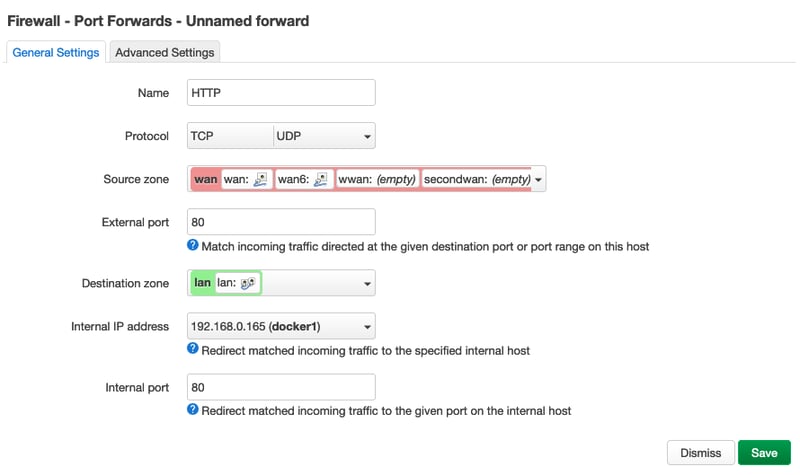Click the Internal port help info icon
Image resolution: width=800 pixels, height=475 pixels.
point(193,410)
